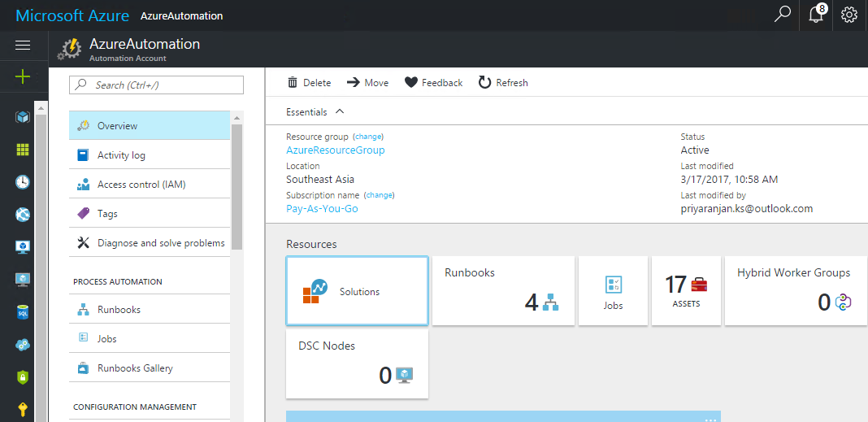
Task: Open the AzureResourceGroup link
Action: [336, 150]
